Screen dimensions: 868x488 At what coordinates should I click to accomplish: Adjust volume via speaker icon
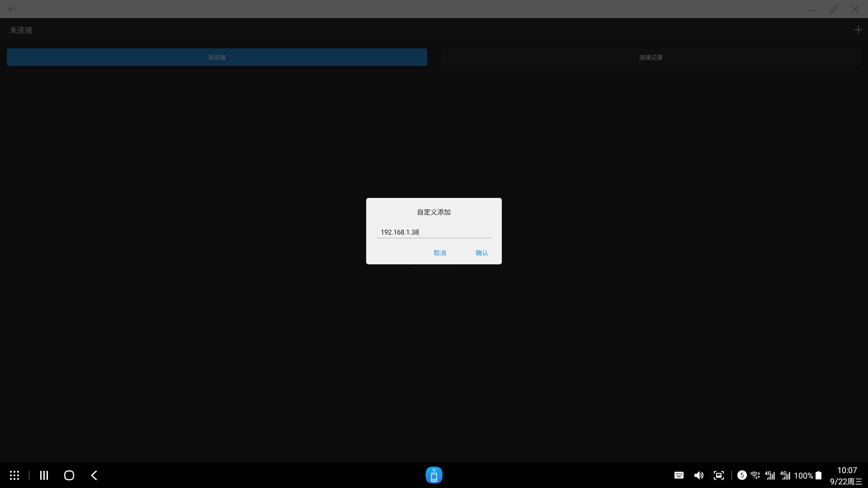(699, 475)
